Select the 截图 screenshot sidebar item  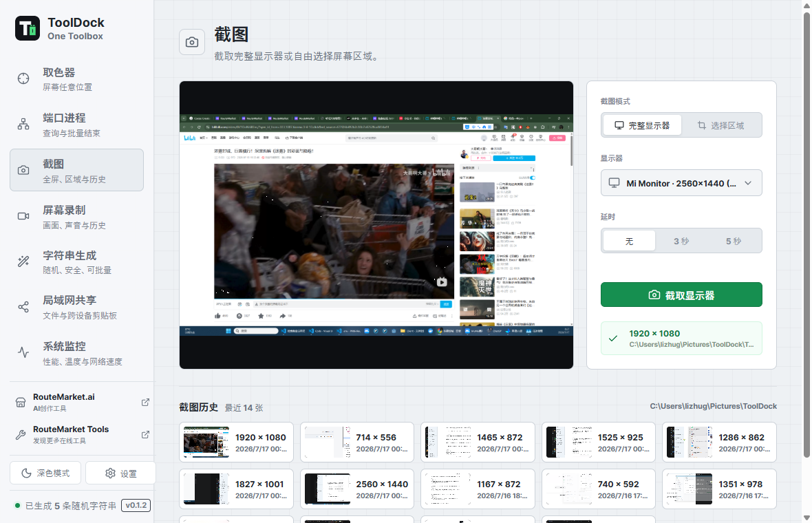pyautogui.click(x=76, y=171)
